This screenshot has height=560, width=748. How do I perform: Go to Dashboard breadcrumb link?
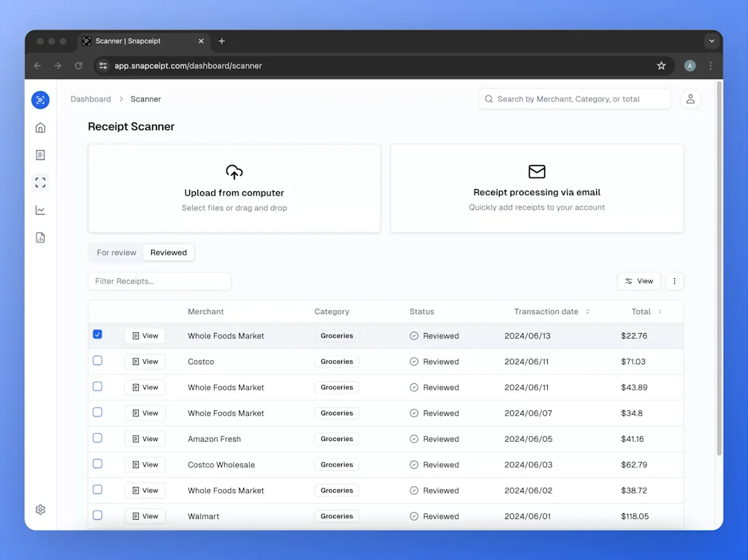pyautogui.click(x=91, y=99)
